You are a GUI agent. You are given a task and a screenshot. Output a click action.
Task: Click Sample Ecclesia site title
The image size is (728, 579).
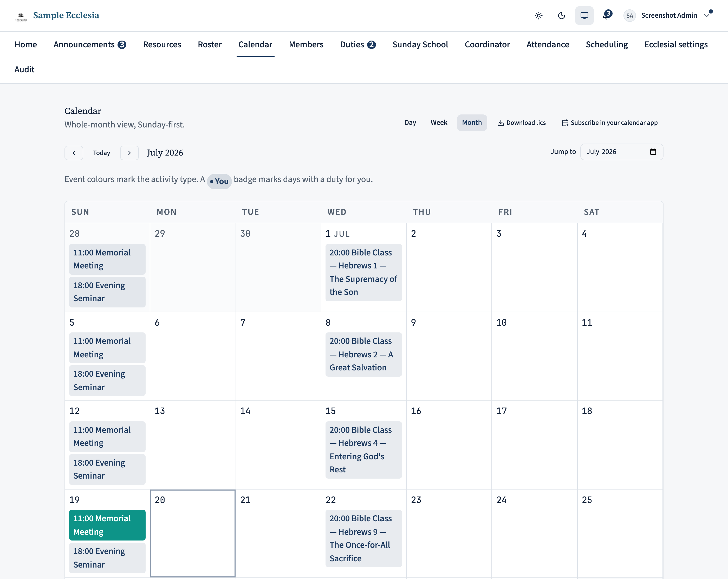(66, 16)
